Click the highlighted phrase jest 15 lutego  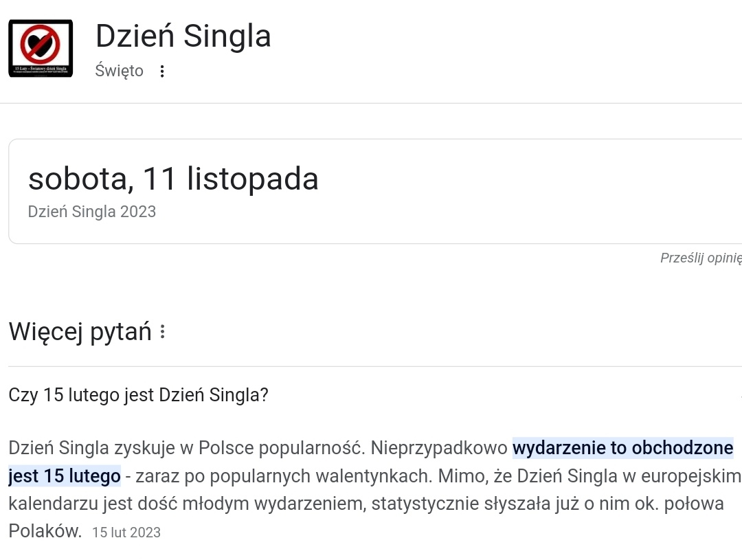(x=65, y=475)
